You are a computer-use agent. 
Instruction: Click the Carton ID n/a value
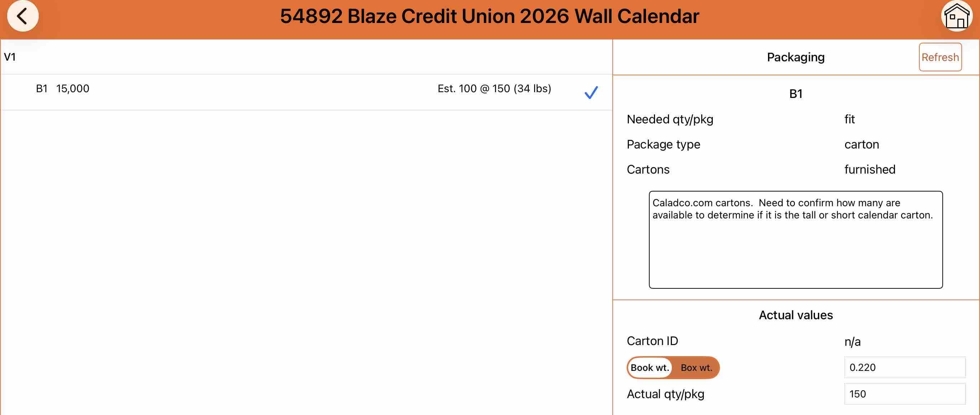(852, 342)
